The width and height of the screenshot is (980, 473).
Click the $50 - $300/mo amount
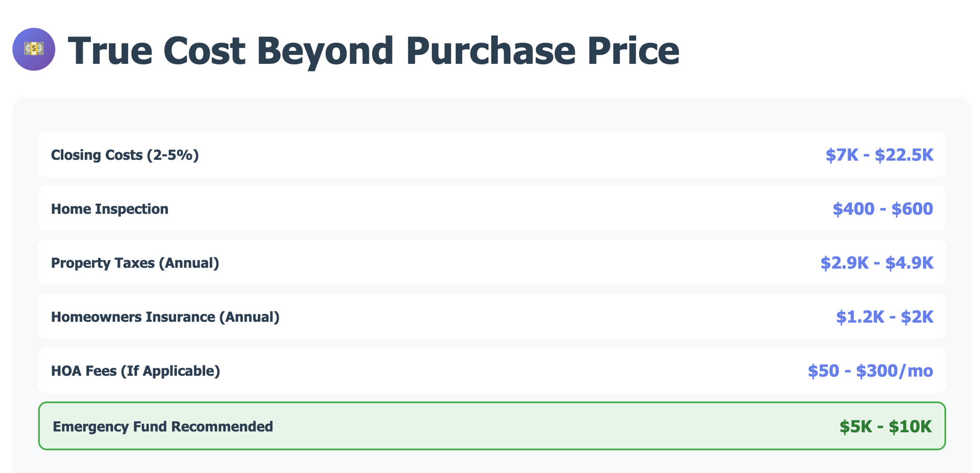tap(870, 371)
